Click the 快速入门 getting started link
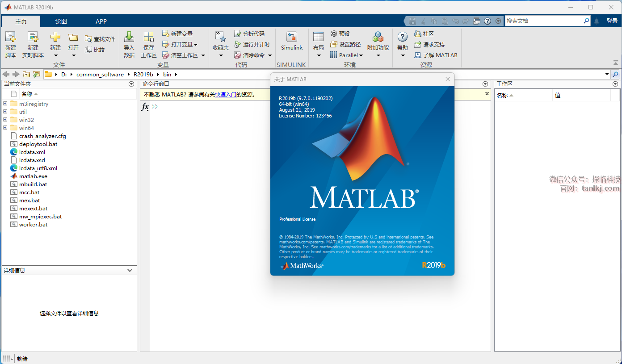Screen dimensions: 622x364 (226, 95)
